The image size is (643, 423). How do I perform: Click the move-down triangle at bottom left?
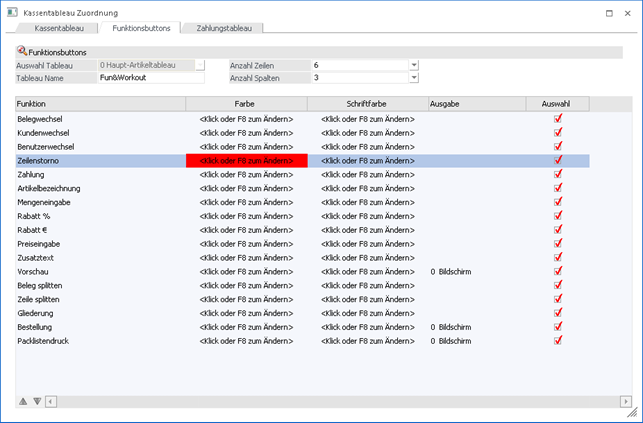(x=37, y=401)
